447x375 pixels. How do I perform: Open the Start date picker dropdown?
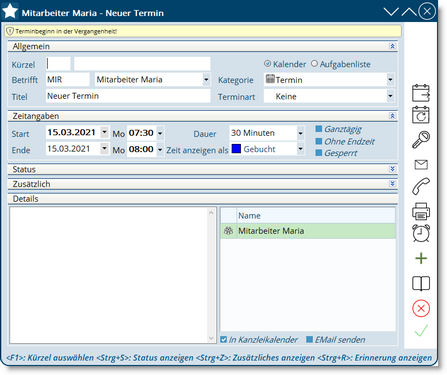click(x=104, y=132)
